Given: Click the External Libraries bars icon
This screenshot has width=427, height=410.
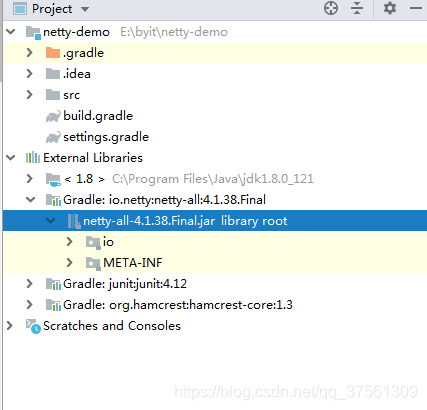Looking at the screenshot, I should 33,158.
